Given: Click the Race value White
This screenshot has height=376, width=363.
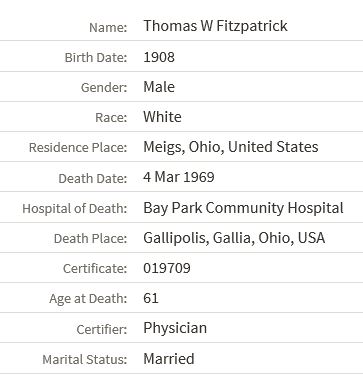Looking at the screenshot, I should tap(162, 117).
